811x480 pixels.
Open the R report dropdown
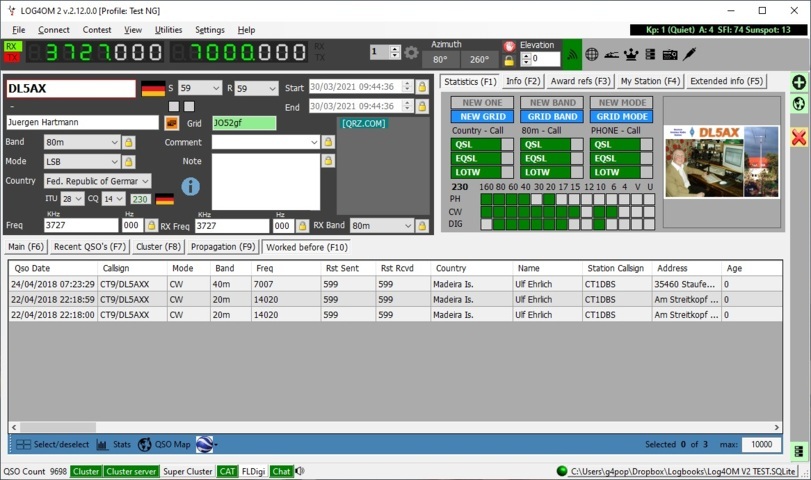coord(257,88)
